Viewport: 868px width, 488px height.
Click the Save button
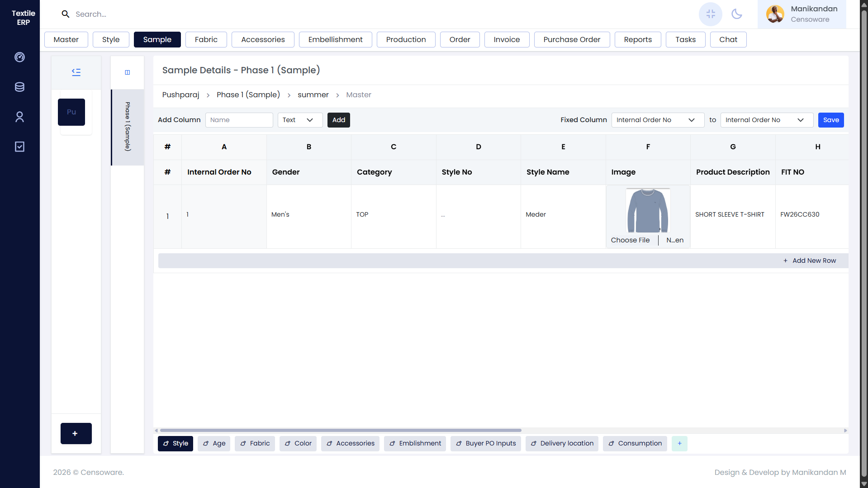pos(831,120)
